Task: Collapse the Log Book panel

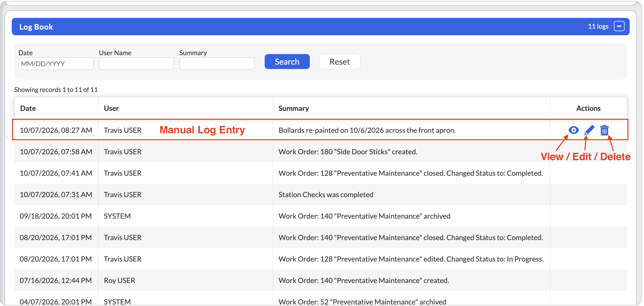Action: pos(619,26)
